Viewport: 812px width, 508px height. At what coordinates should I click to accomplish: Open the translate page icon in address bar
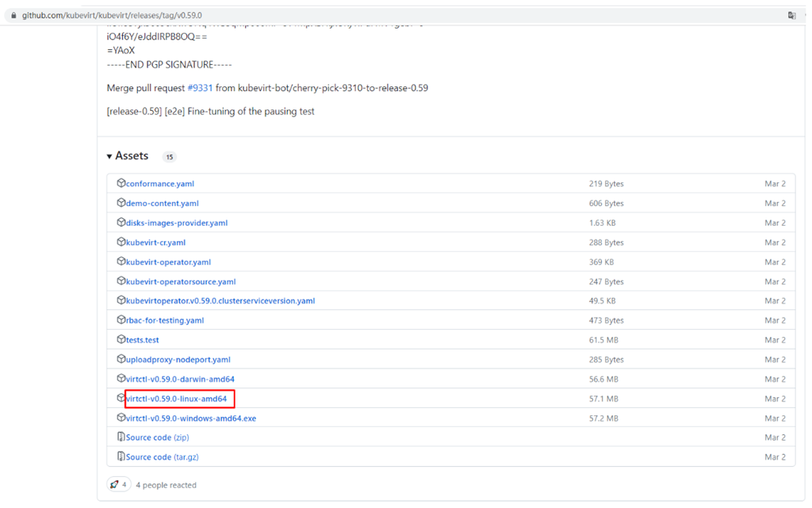click(x=792, y=16)
